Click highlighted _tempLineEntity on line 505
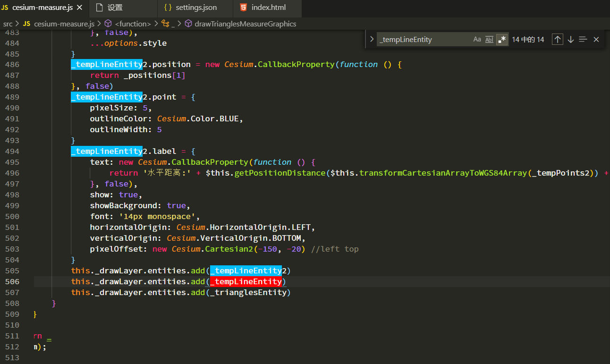The width and height of the screenshot is (610, 364). (246, 271)
